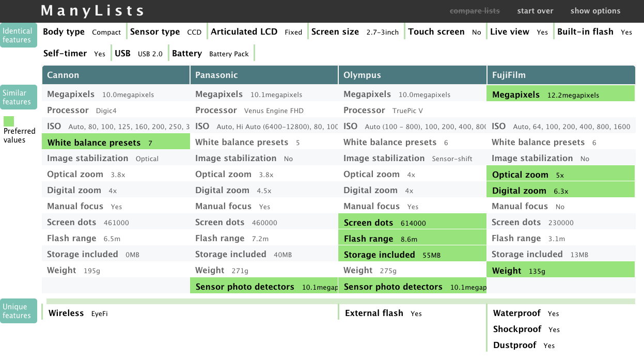The width and height of the screenshot is (644, 362).
Task: Click highlighted Screen dots 614000 row
Action: click(x=412, y=223)
